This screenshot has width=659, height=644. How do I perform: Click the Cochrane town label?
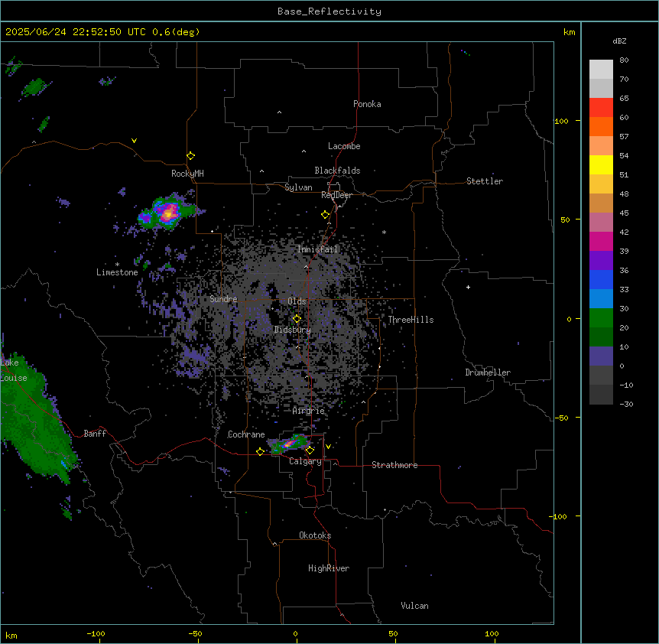(246, 434)
